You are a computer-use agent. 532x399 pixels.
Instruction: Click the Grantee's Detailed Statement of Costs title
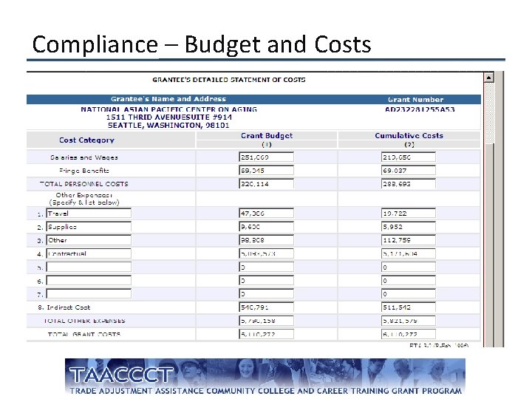pyautogui.click(x=228, y=80)
